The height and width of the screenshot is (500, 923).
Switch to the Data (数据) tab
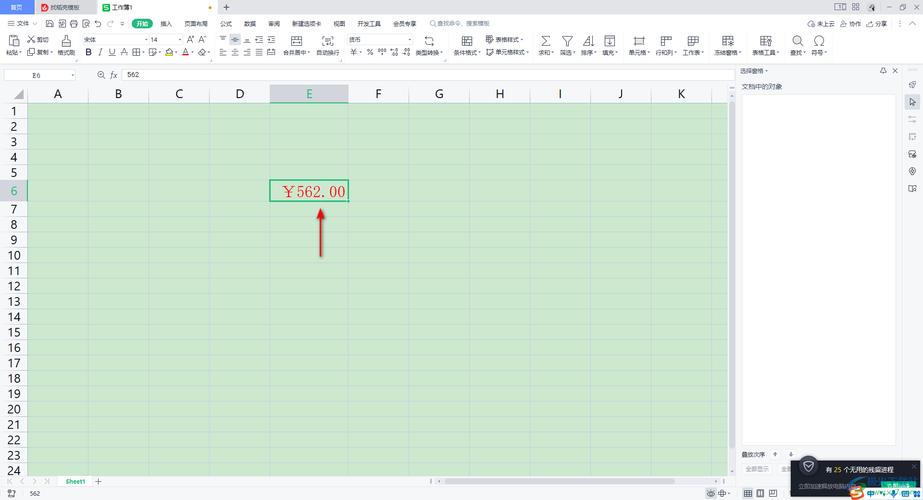tap(250, 24)
